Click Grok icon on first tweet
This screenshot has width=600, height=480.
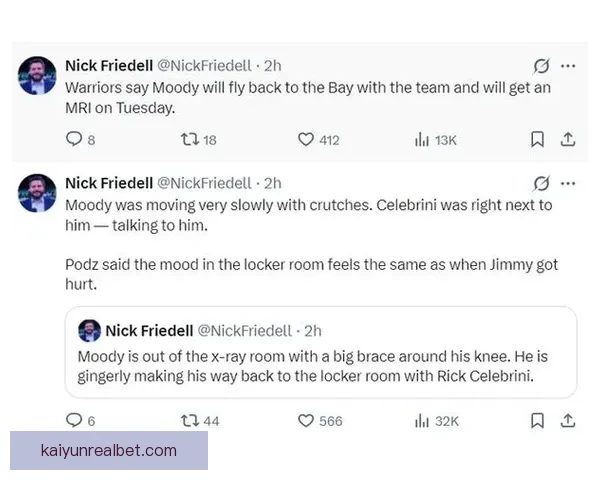coord(542,66)
